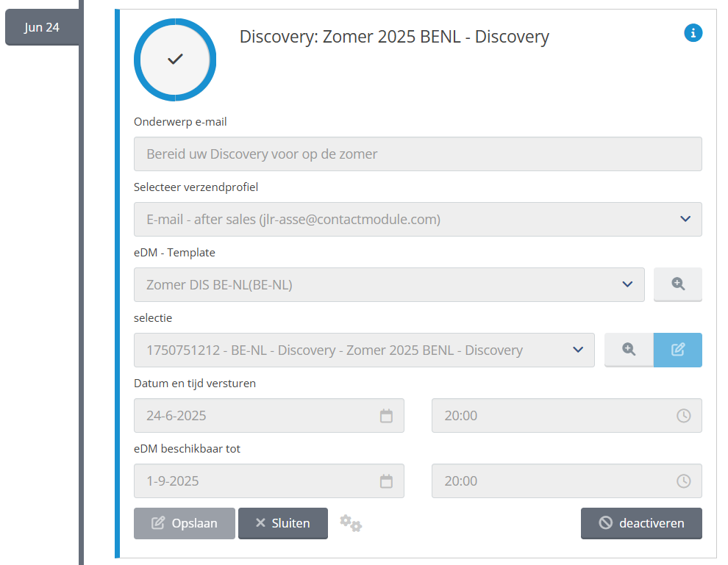Click the label eDM - Template
The image size is (728, 565).
tap(174, 252)
